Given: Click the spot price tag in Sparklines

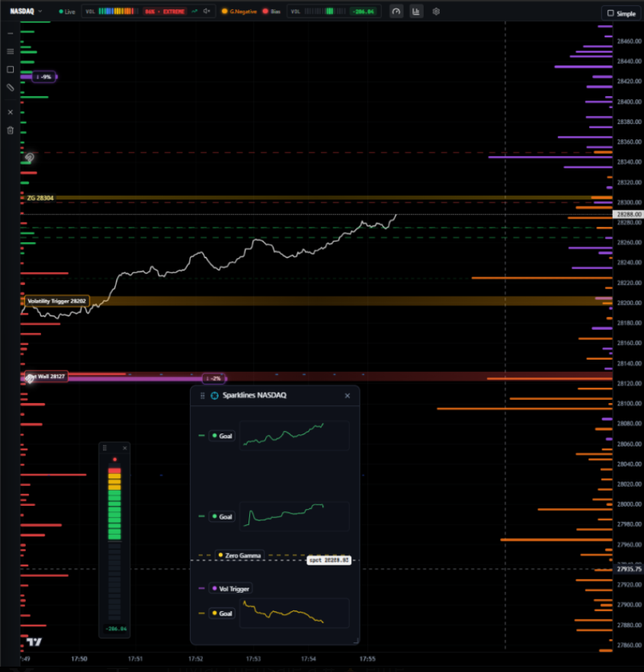Looking at the screenshot, I should click(x=329, y=560).
